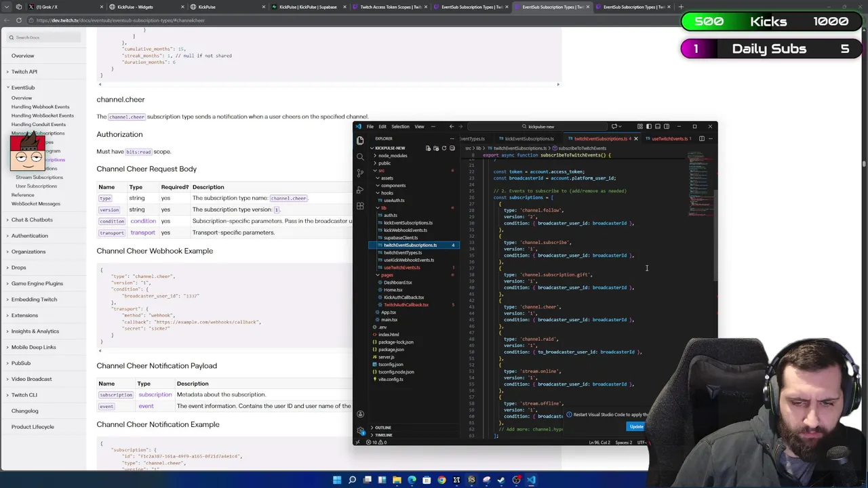The width and height of the screenshot is (868, 488).
Task: Split the editor to the right
Action: coord(702,138)
